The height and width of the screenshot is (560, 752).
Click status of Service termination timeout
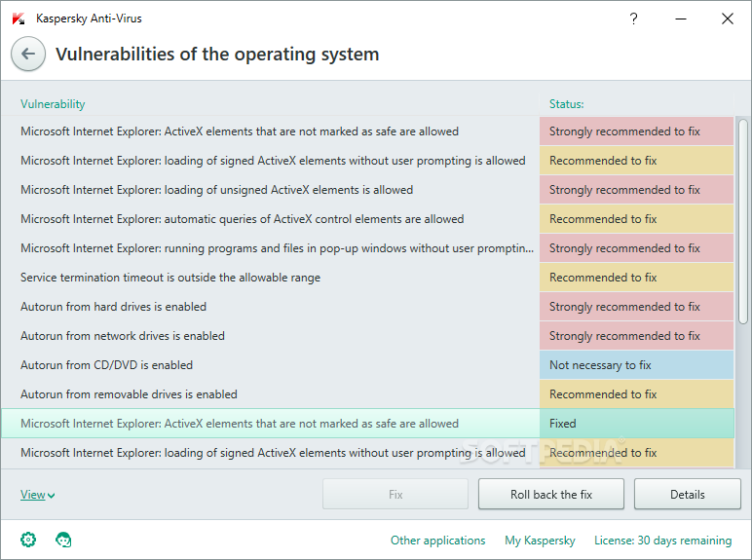click(637, 278)
